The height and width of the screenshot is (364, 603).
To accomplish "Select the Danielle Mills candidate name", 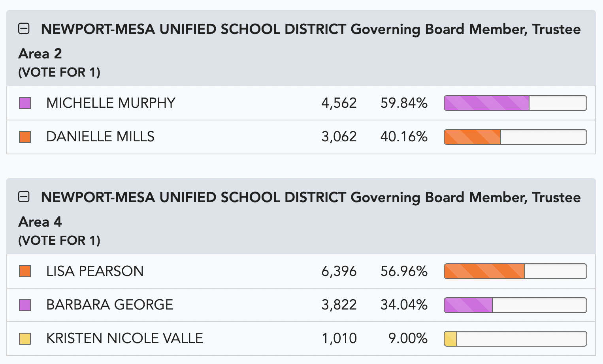I will [100, 137].
